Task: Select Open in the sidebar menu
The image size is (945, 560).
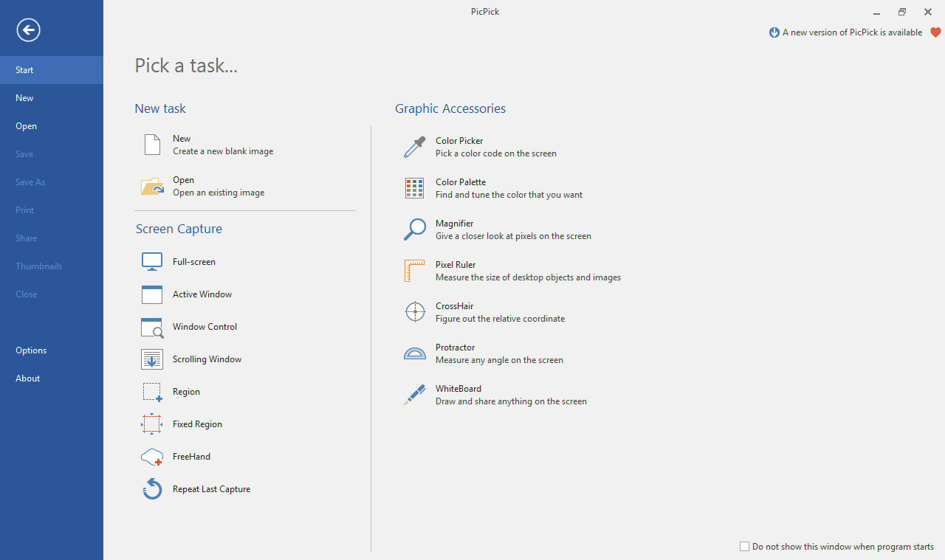Action: coord(52,126)
